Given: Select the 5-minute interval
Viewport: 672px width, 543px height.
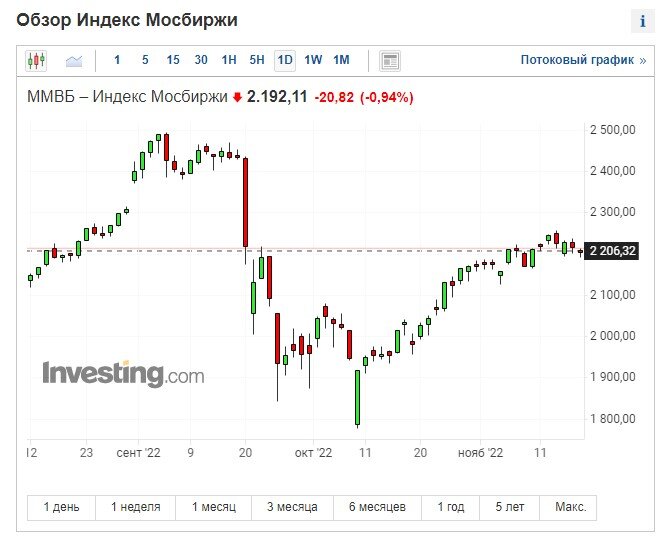Looking at the screenshot, I should [145, 60].
